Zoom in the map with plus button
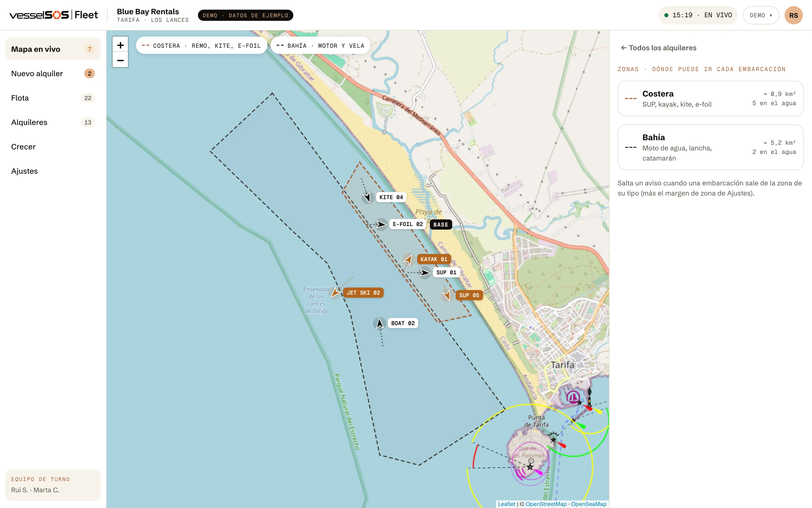Image resolution: width=812 pixels, height=508 pixels. point(120,45)
